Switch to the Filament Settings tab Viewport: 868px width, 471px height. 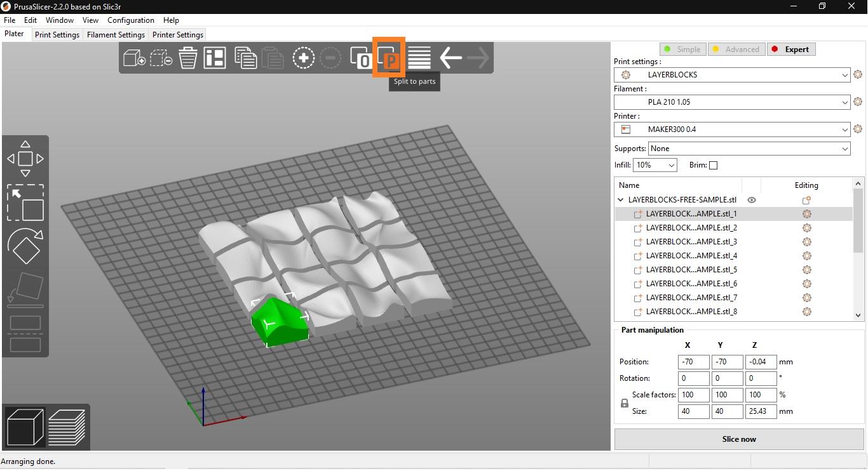coord(116,35)
